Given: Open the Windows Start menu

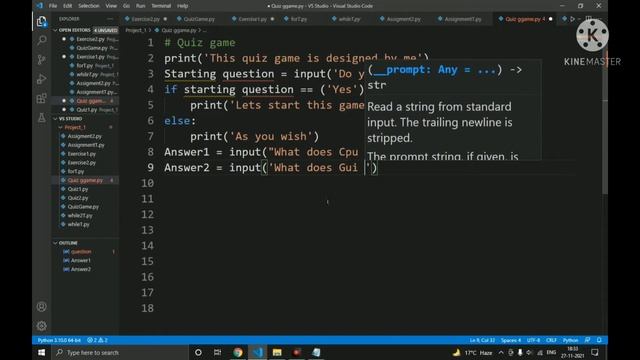Looking at the screenshot, I should click(41, 352).
